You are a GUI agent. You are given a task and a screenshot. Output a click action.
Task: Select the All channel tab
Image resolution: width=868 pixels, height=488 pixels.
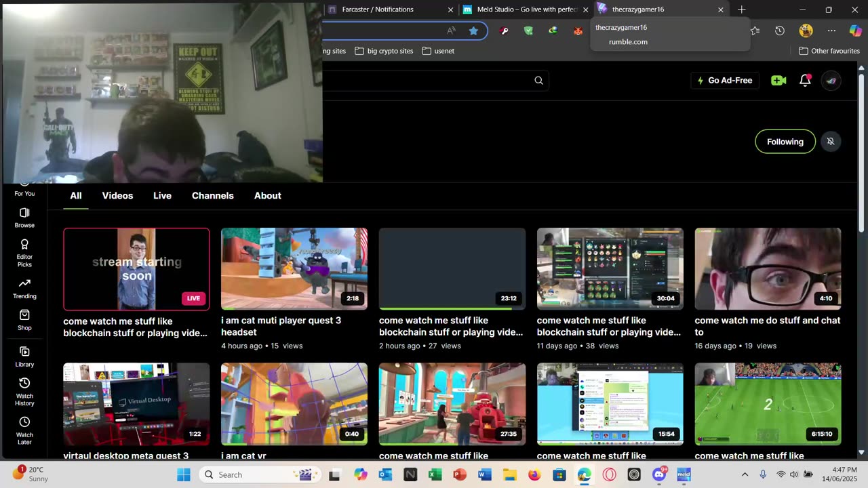coord(76,196)
